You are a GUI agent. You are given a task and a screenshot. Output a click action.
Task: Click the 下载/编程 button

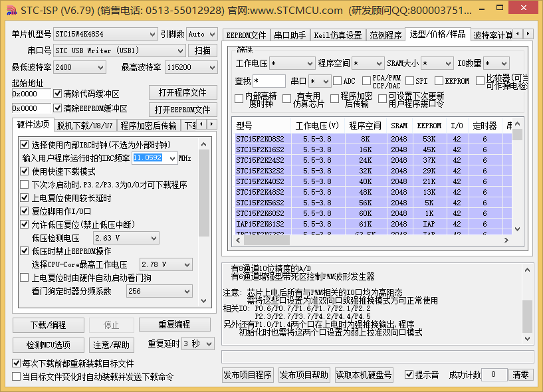pyautogui.click(x=48, y=325)
